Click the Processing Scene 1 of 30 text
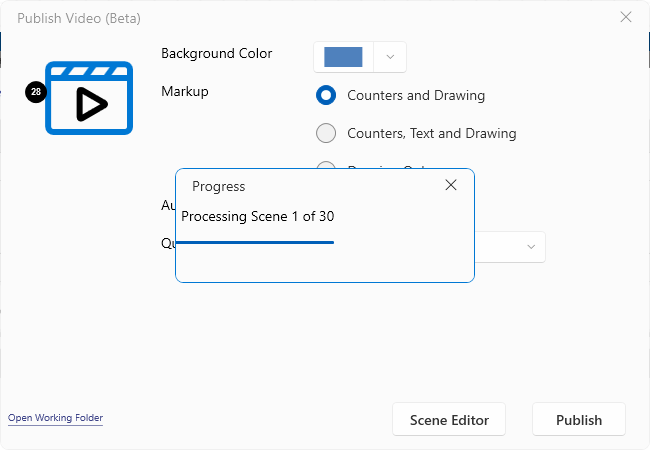The height and width of the screenshot is (450, 650). pos(257,216)
